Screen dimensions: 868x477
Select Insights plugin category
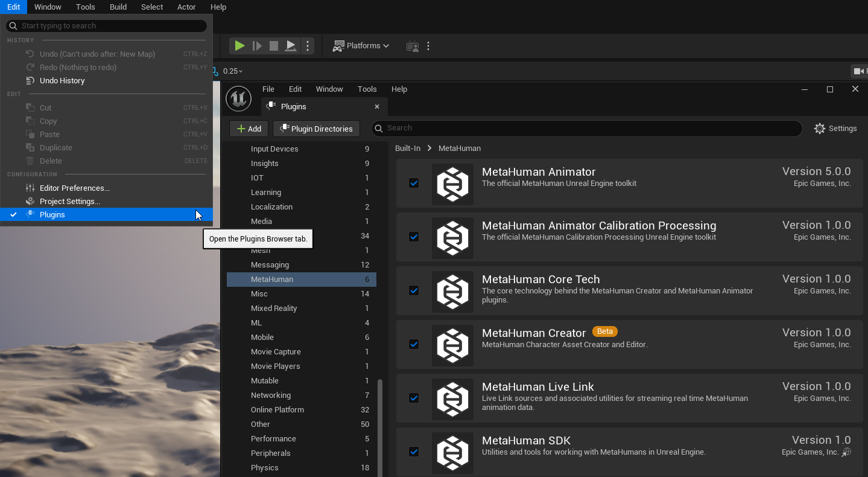(302, 164)
